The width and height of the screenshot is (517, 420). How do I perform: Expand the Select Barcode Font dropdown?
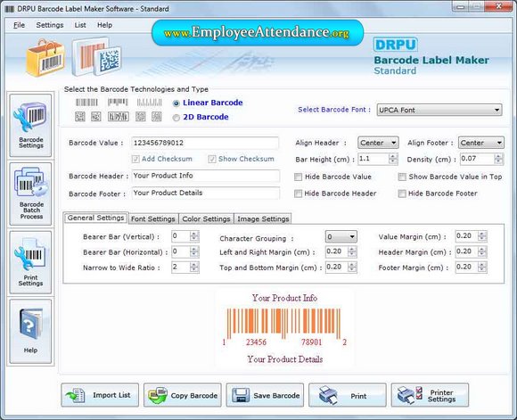439,110
